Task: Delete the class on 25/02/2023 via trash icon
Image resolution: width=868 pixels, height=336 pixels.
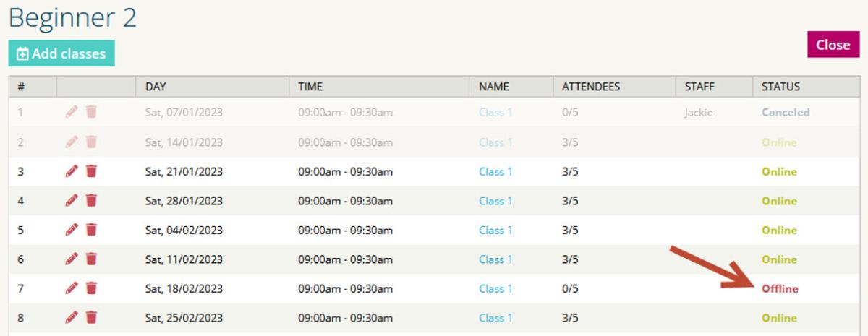Action: (x=91, y=317)
